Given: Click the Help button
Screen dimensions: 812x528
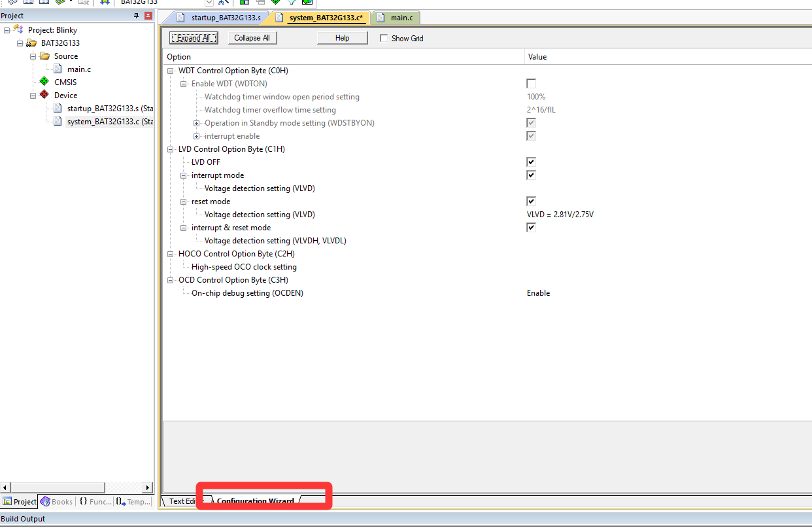Looking at the screenshot, I should [x=343, y=38].
